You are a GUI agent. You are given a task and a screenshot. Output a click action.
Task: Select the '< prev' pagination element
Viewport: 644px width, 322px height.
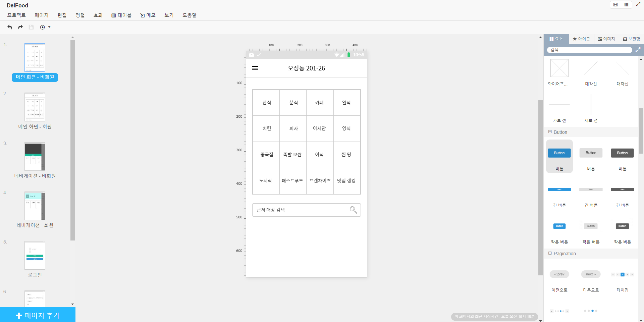click(x=559, y=274)
